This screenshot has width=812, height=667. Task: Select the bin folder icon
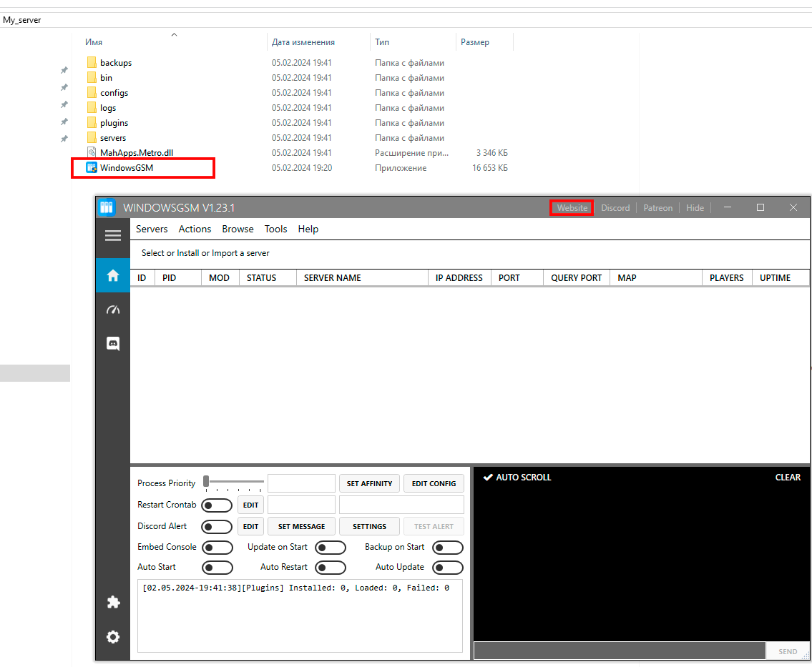[x=92, y=78]
